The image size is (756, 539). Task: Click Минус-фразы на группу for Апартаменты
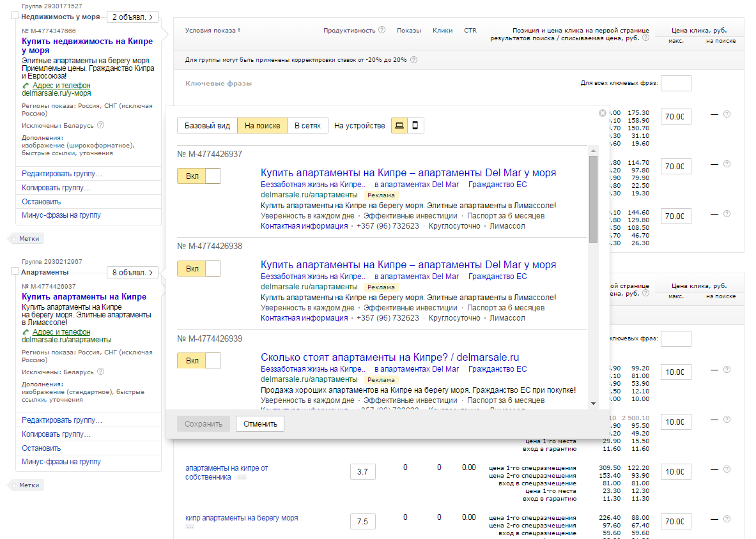pos(61,462)
